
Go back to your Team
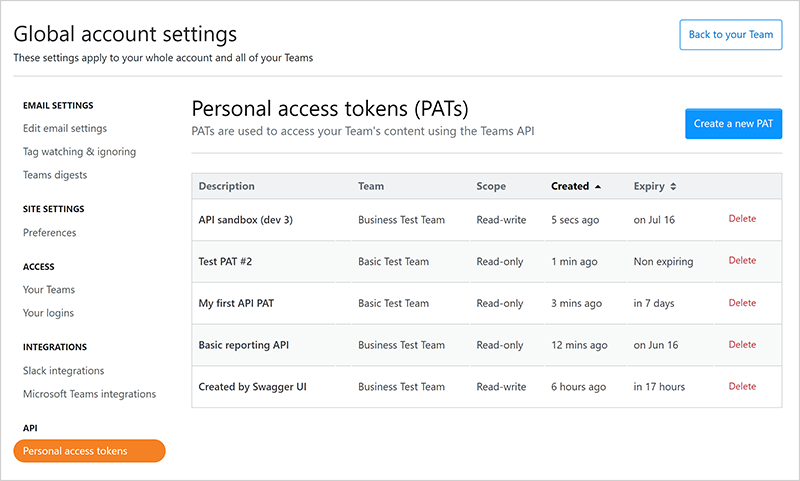click(730, 35)
